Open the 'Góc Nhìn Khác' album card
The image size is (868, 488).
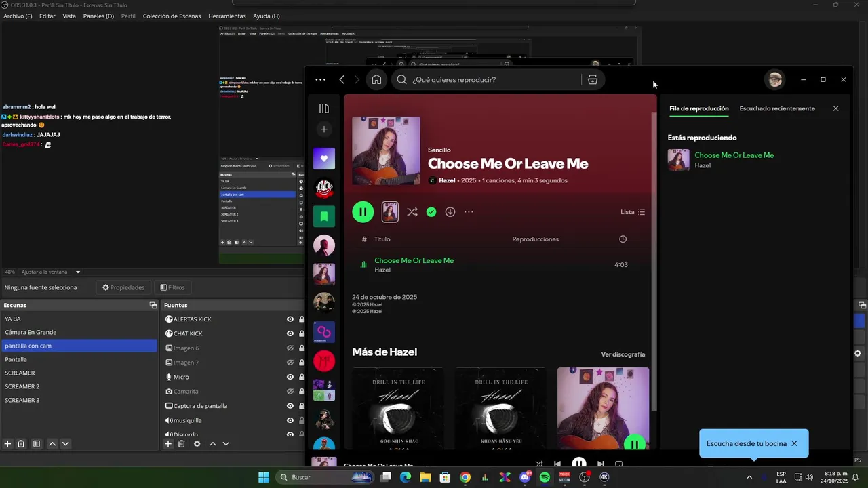coord(398,408)
